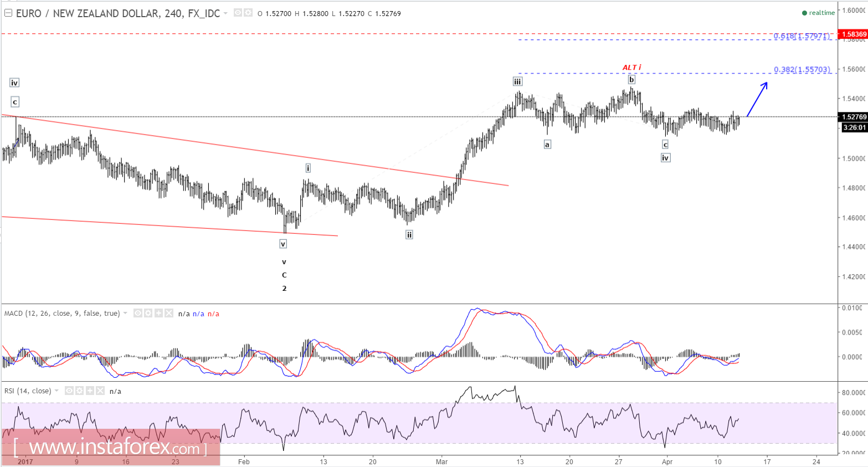Viewport: 868px width, 467px height.
Task: Open RSI settings via its gear icon
Action: tap(79, 391)
